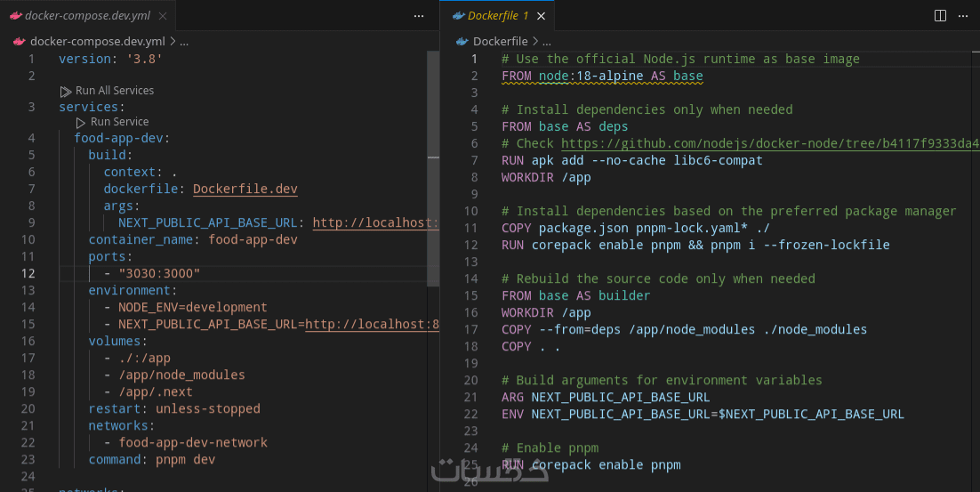Click 'NODE_ENV=development' text

(x=192, y=307)
